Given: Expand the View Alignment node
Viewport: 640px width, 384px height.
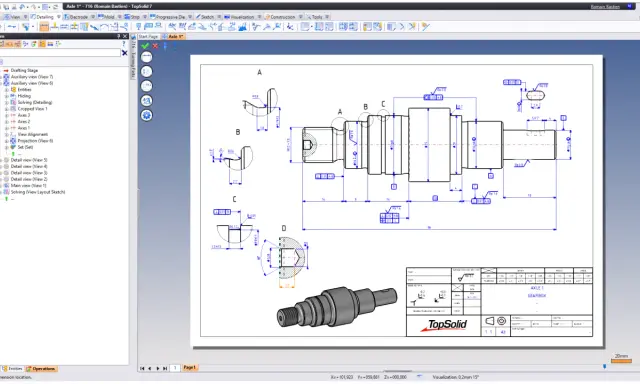Looking at the screenshot, I should coord(7,134).
